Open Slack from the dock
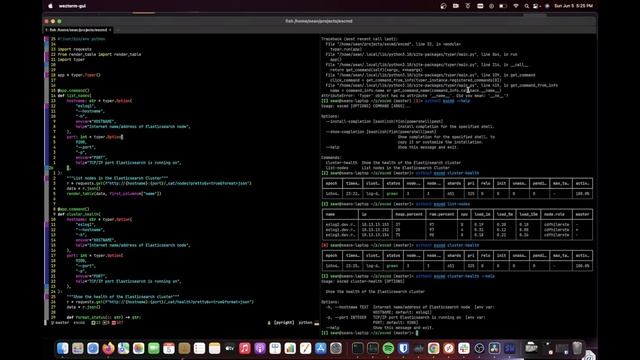640x360 pixels. (x=464, y=348)
